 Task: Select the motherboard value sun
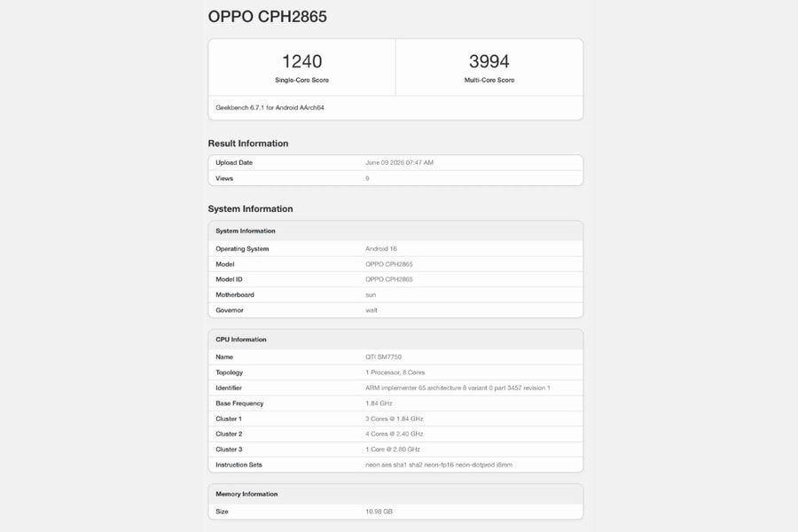[371, 294]
